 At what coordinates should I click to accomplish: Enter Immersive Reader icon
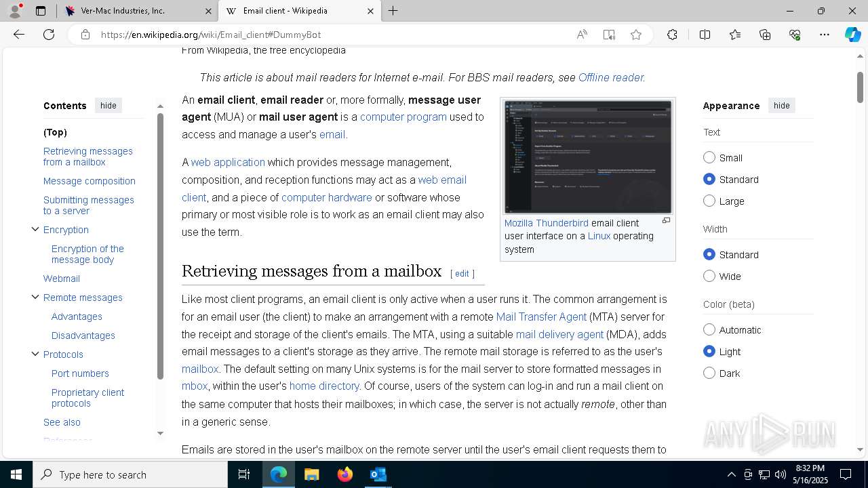click(x=609, y=35)
